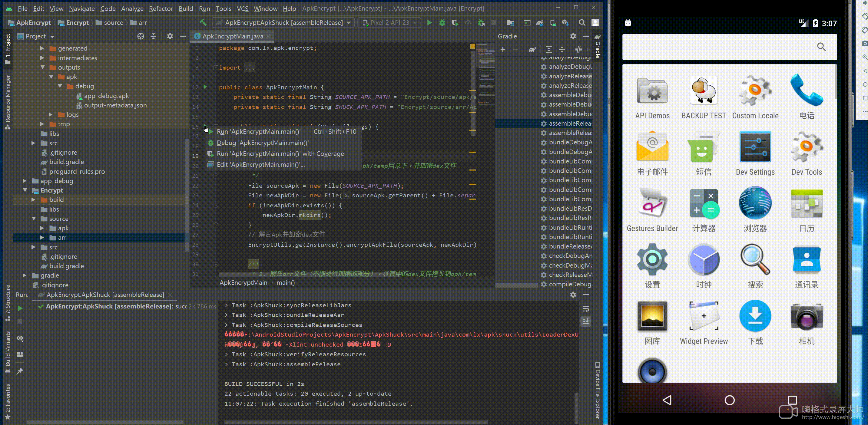
Task: Collapse the outputs folder in tree
Action: (43, 68)
